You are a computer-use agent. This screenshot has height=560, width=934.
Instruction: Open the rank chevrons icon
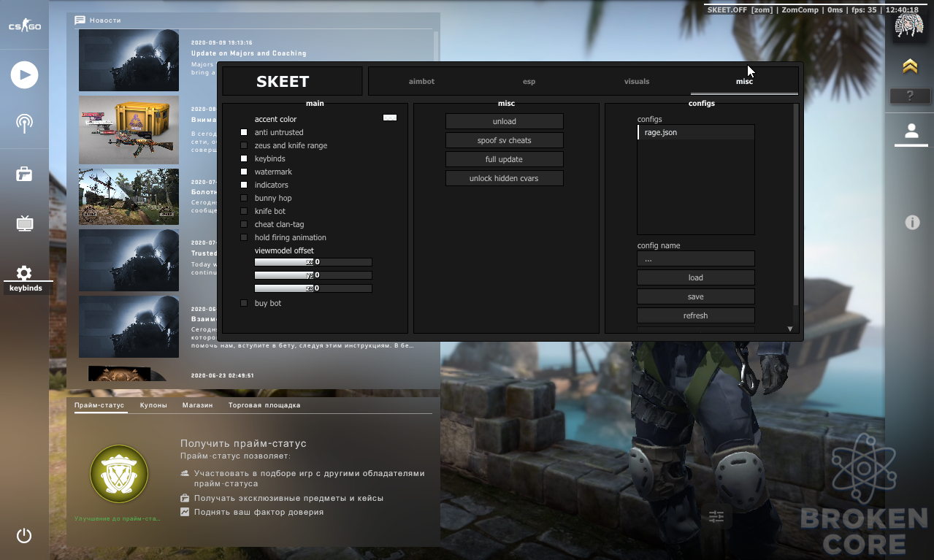pyautogui.click(x=909, y=67)
